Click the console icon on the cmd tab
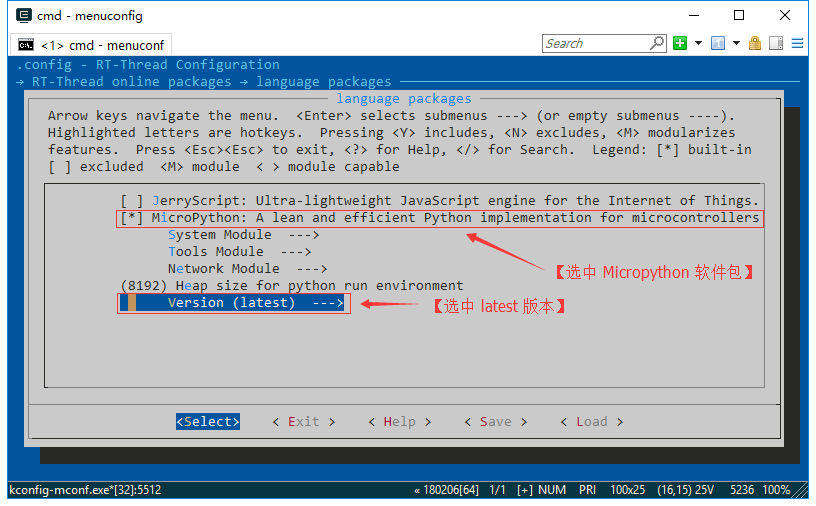816x506 pixels. (25, 45)
